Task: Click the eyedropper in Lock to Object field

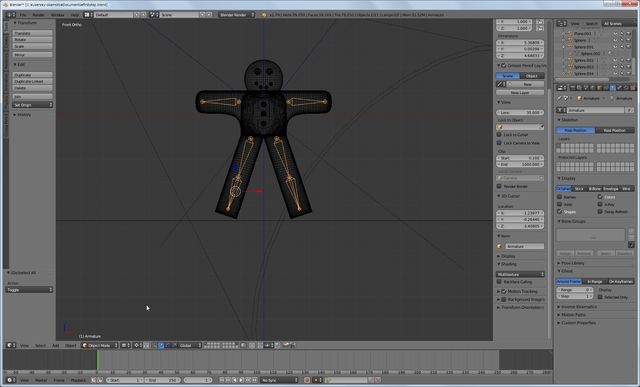Action: (x=541, y=127)
